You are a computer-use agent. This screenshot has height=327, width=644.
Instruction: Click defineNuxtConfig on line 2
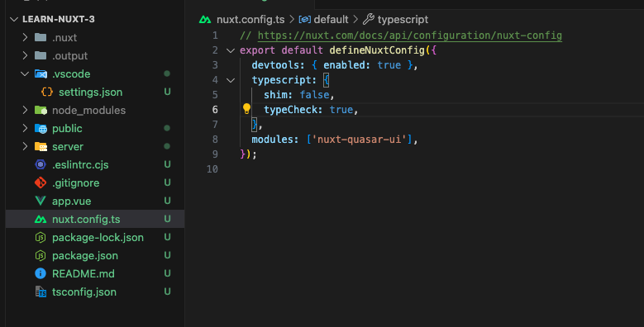click(377, 50)
